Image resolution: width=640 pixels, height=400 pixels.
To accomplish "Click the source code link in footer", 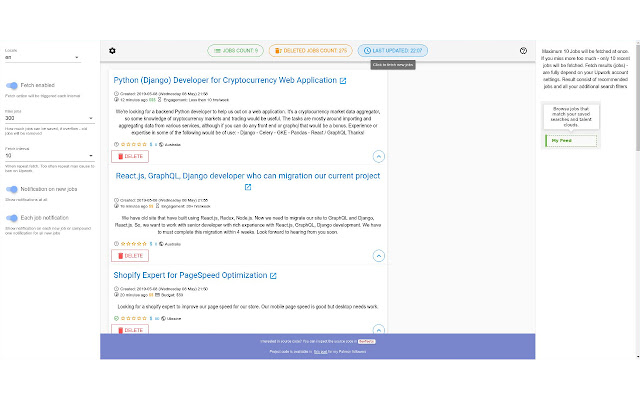I will [367, 341].
